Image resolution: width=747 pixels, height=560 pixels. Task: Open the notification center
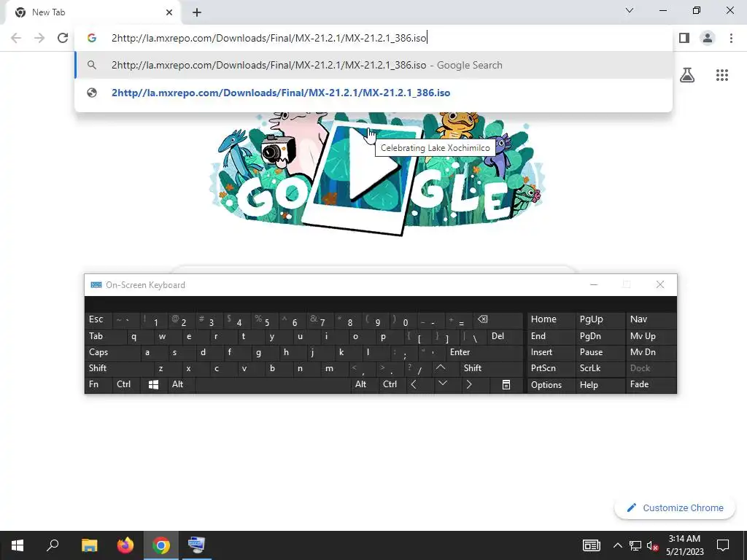(723, 545)
